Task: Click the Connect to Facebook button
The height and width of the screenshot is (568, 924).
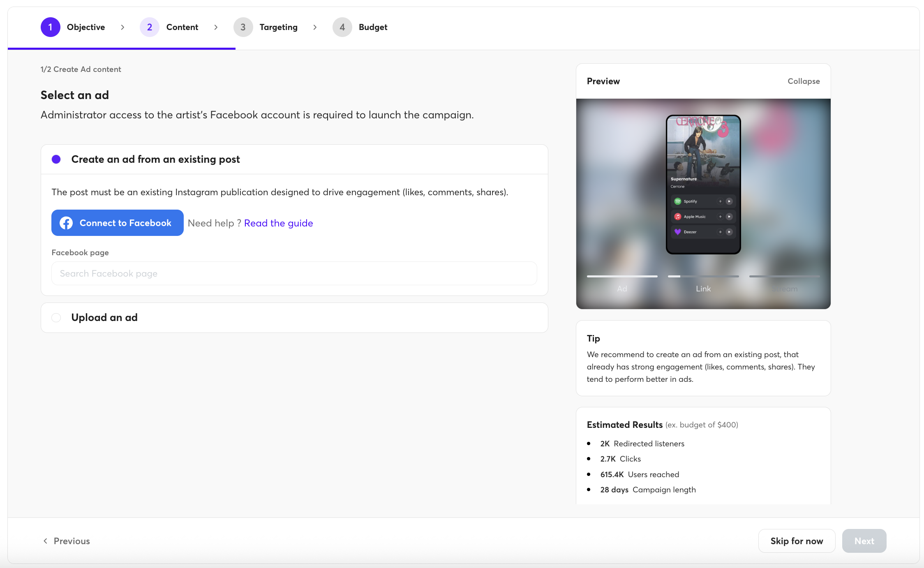Action: pyautogui.click(x=117, y=223)
